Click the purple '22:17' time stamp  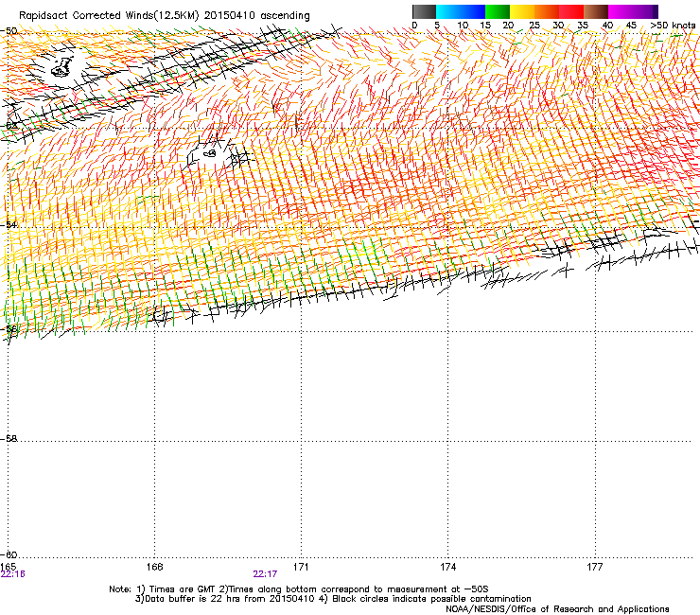[265, 574]
